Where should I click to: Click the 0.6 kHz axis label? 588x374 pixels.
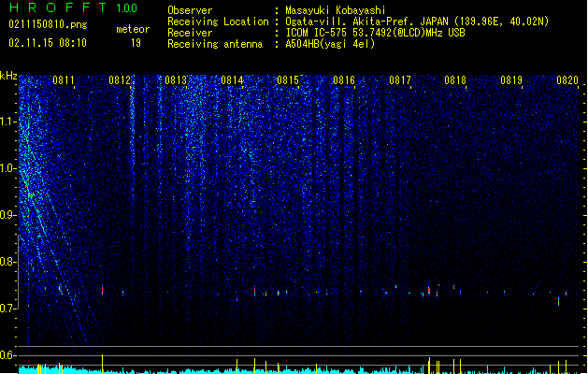pyautogui.click(x=8, y=355)
